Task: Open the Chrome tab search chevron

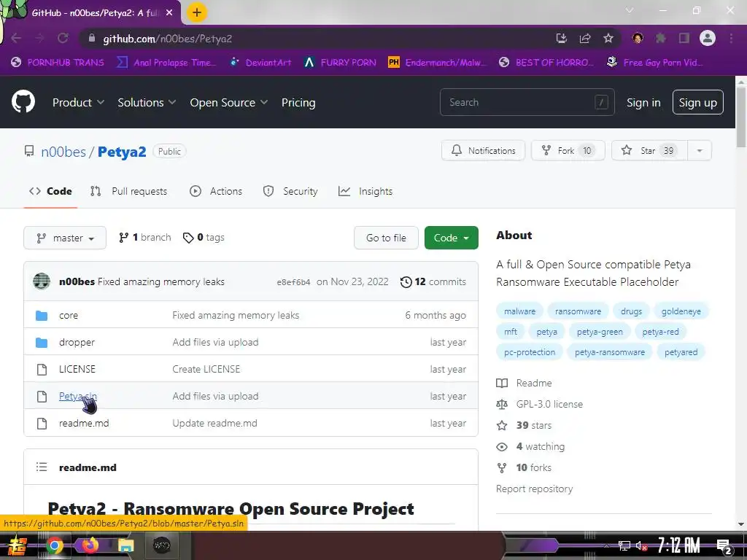Action: tap(630, 10)
